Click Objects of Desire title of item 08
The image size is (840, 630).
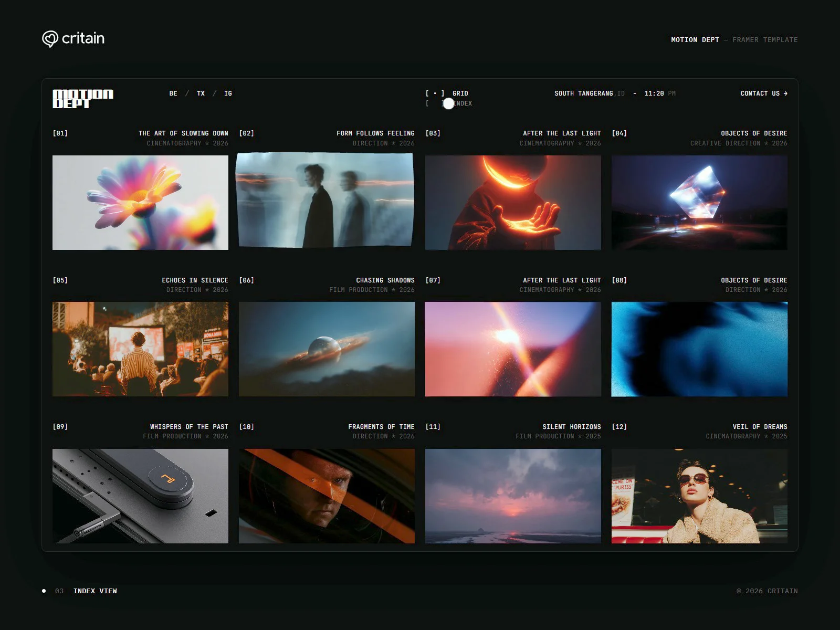(x=754, y=280)
